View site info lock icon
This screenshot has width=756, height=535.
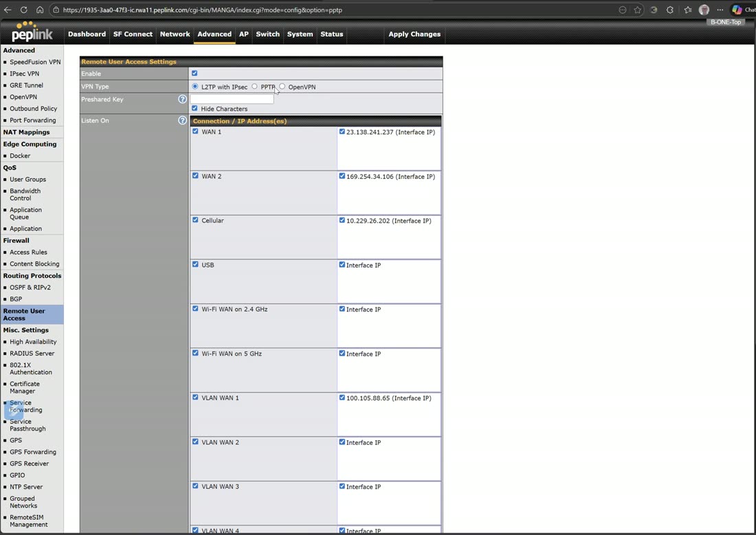(x=56, y=10)
